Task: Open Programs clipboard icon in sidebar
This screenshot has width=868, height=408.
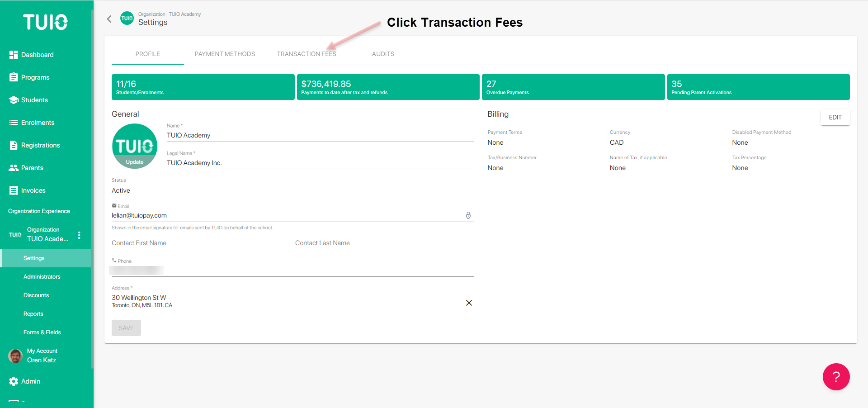Action: [14, 77]
